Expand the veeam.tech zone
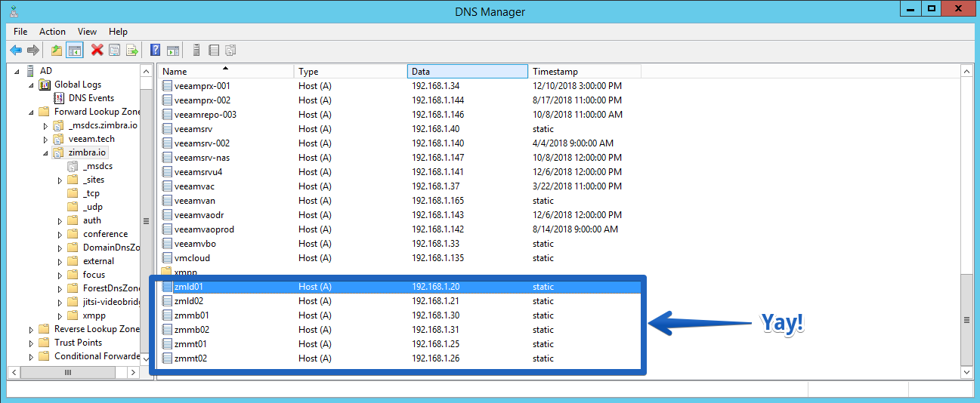This screenshot has width=980, height=403. pos(45,139)
